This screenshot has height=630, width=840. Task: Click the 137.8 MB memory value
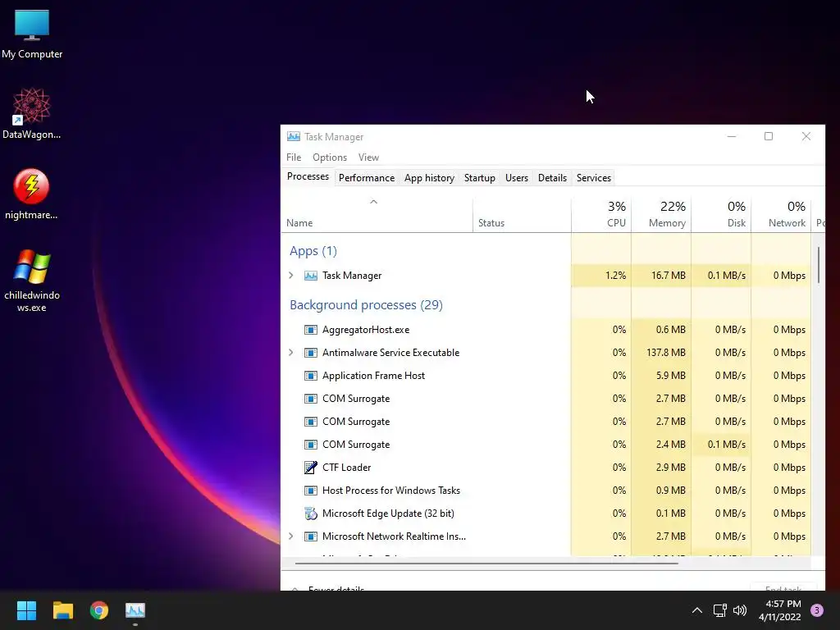tap(666, 353)
